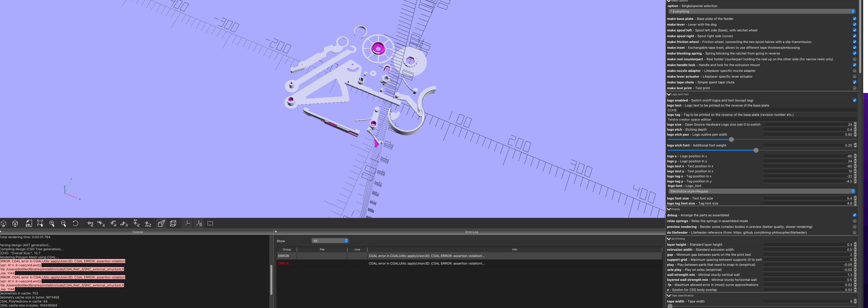Image resolution: width=868 pixels, height=308 pixels.
Task: Disable the debug arrange parts checkbox
Action: pyautogui.click(x=855, y=215)
